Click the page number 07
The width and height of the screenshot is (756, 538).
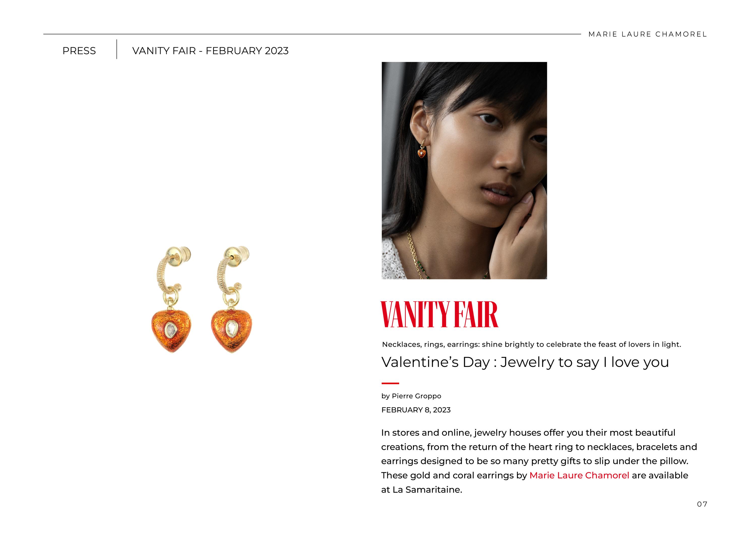(x=702, y=504)
